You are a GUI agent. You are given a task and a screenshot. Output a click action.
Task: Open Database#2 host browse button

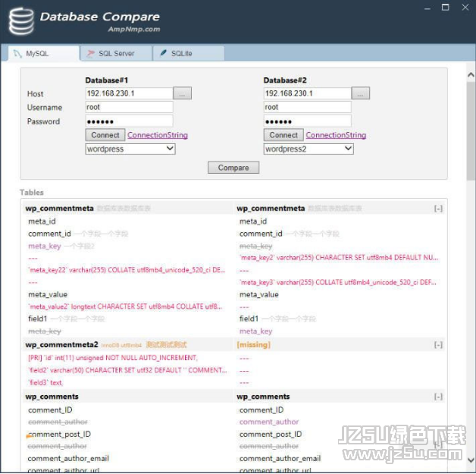[360, 93]
